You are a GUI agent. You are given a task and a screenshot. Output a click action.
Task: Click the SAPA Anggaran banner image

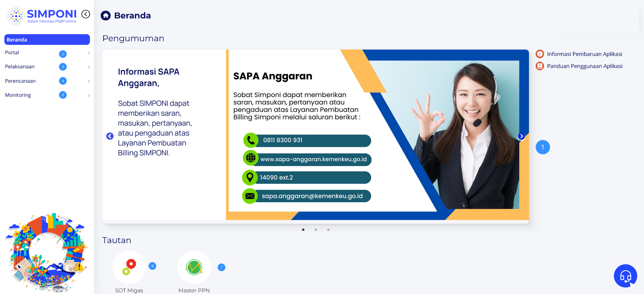tap(377, 135)
